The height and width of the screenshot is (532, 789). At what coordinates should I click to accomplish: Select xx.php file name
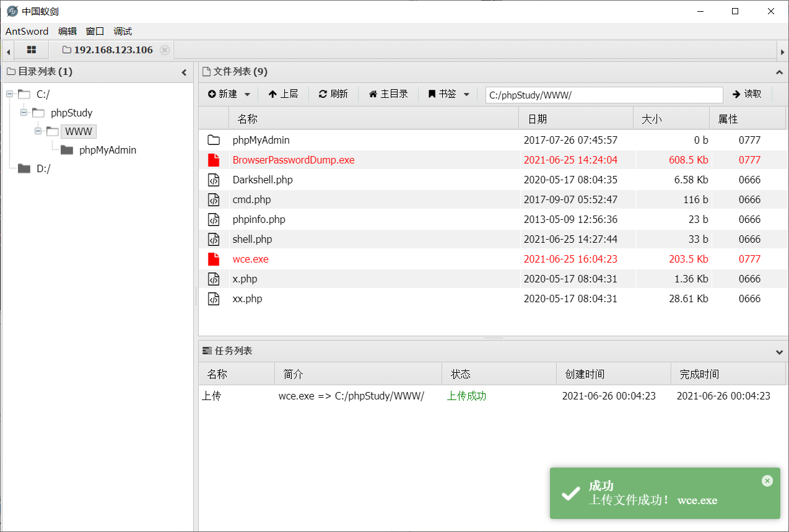[247, 299]
